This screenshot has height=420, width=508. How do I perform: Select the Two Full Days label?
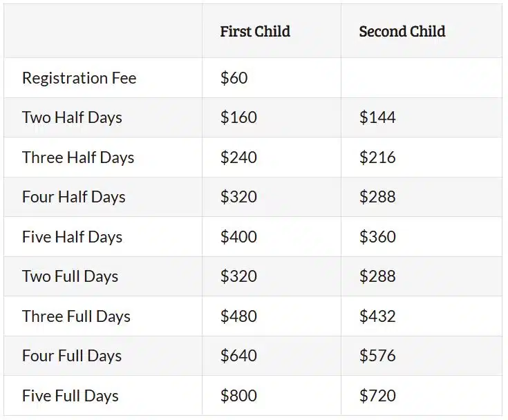point(70,276)
